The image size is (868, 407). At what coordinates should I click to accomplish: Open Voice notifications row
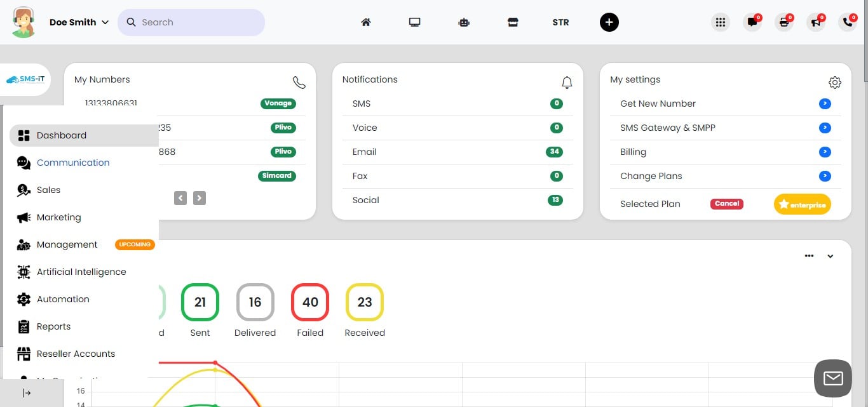(x=458, y=128)
